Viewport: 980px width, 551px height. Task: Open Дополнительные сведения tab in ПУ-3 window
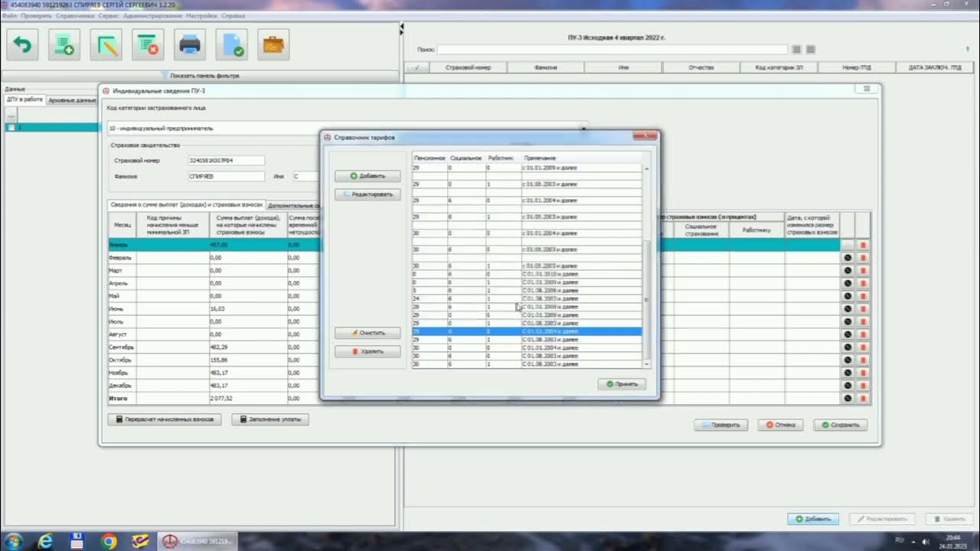pos(295,205)
